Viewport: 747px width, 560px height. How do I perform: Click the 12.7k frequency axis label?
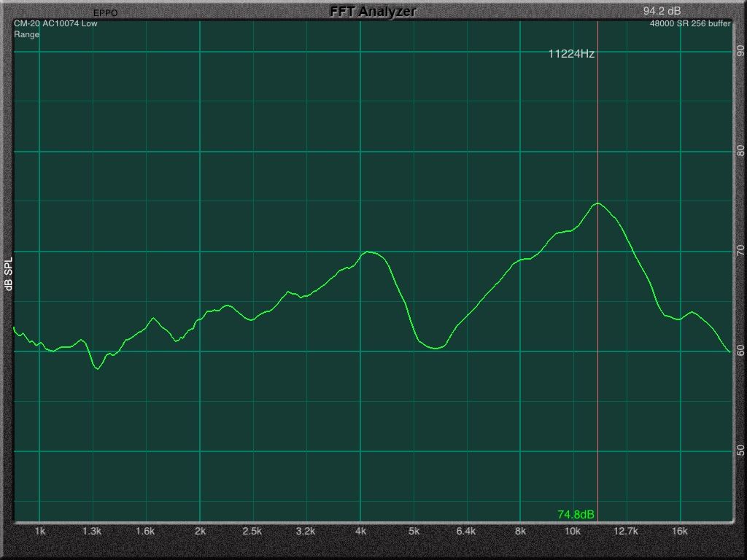625,531
